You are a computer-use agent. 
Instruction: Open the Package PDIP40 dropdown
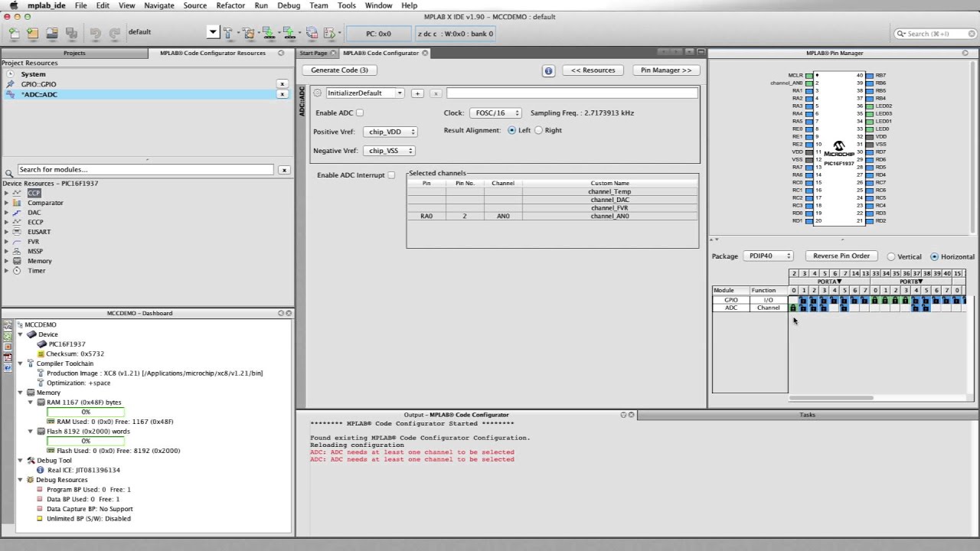pyautogui.click(x=768, y=256)
